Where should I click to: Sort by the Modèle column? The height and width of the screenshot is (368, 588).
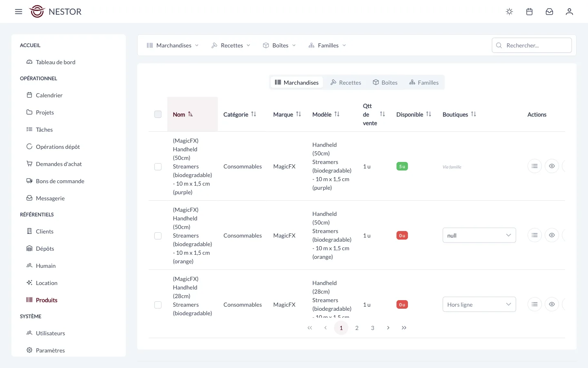click(326, 114)
